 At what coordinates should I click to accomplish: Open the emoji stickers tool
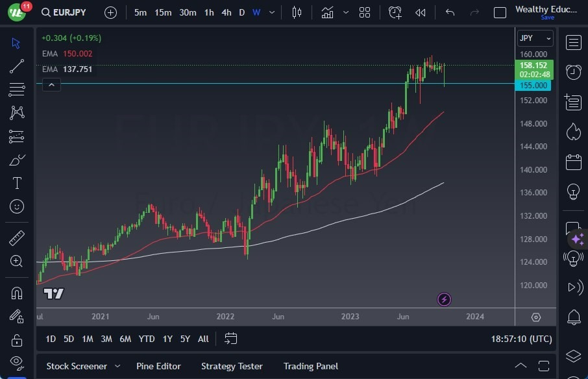click(x=16, y=206)
